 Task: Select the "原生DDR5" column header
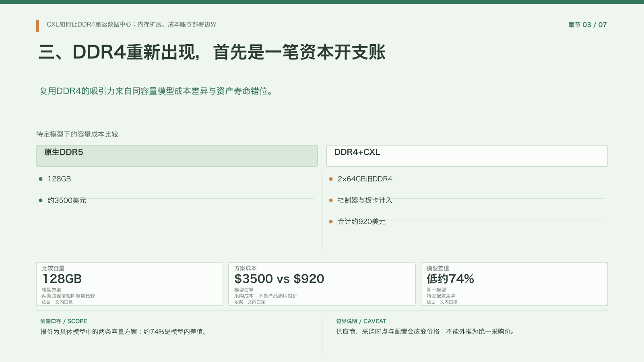[177, 156]
